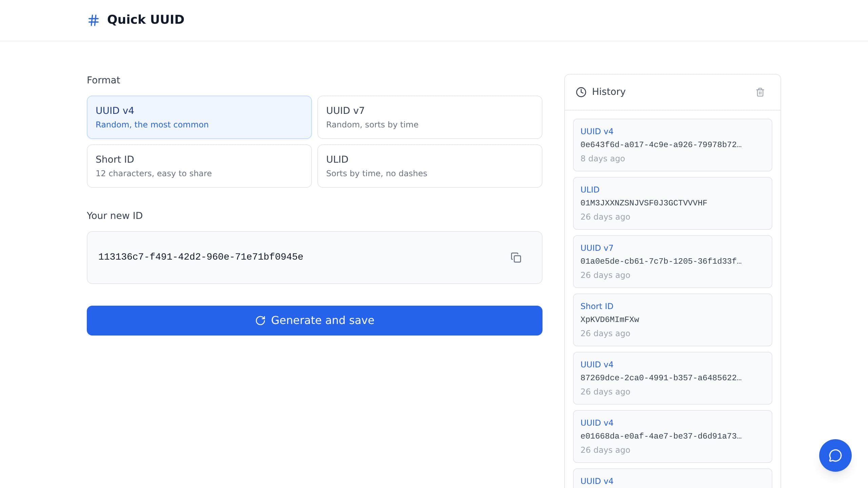The image size is (868, 488).
Task: Open UUID v7 history entry 01a0e5de-cb61
Action: (x=672, y=262)
